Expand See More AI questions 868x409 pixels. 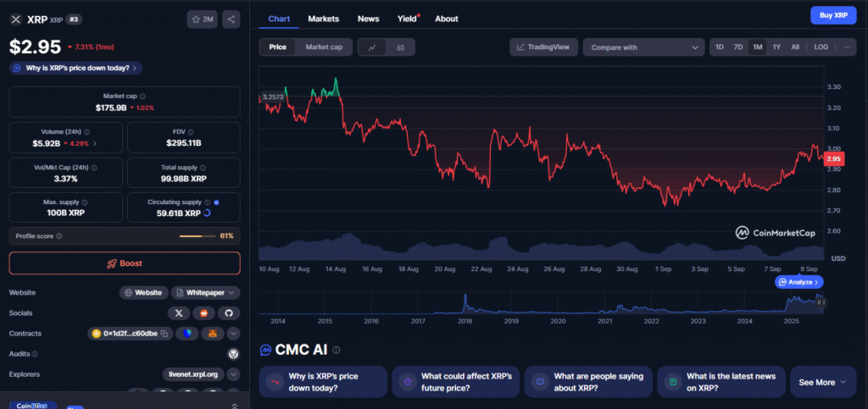pos(823,382)
